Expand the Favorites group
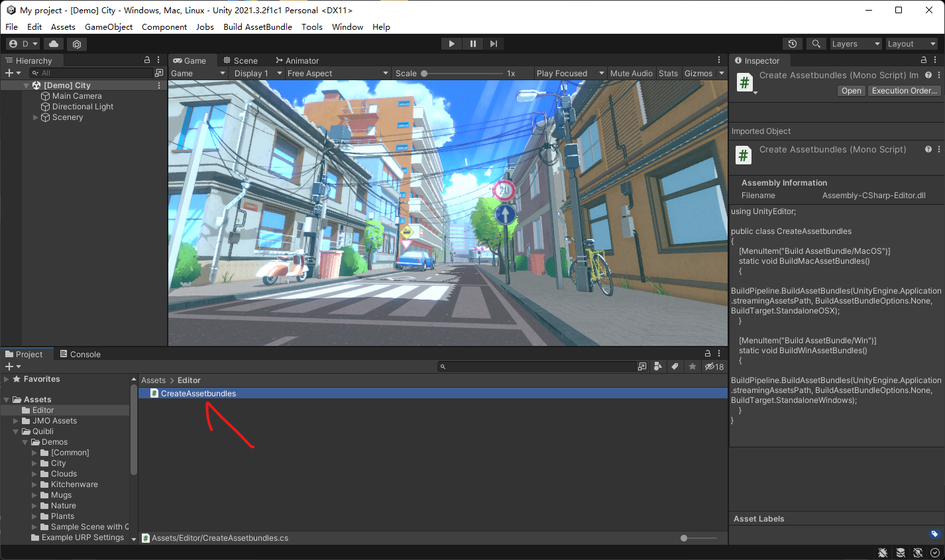The image size is (945, 560). pos(7,379)
